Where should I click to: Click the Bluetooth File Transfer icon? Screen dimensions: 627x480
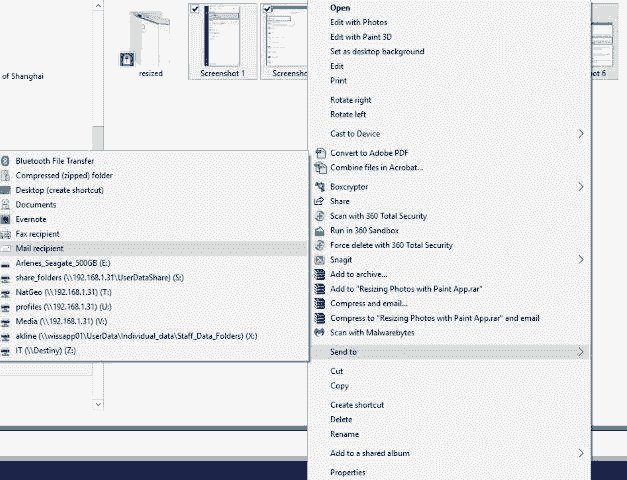5,161
